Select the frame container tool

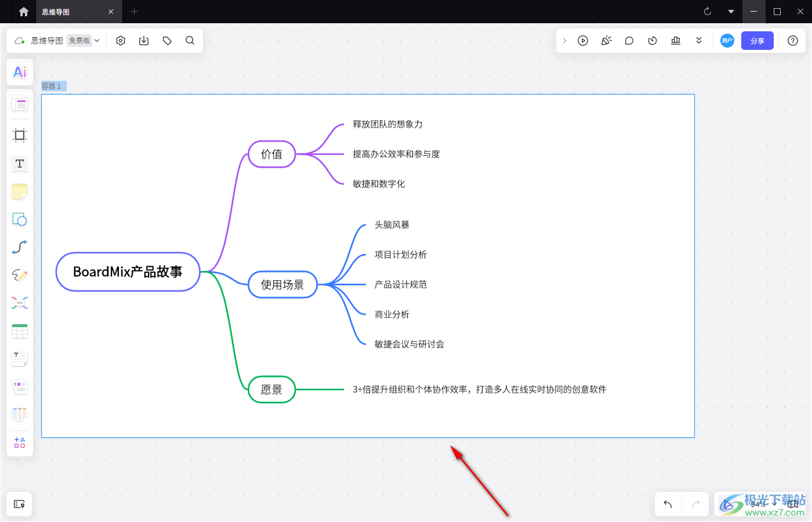pos(20,135)
